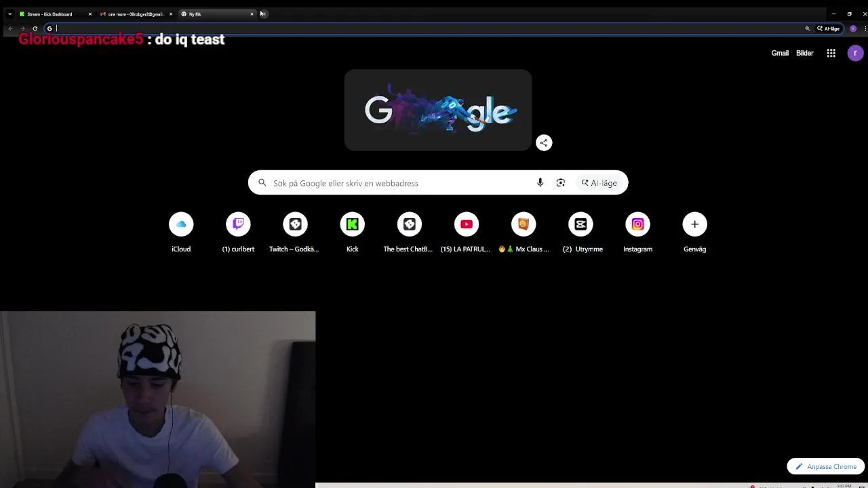Expand the tab search dropdown arrow
The image size is (868, 488).
coord(9,14)
